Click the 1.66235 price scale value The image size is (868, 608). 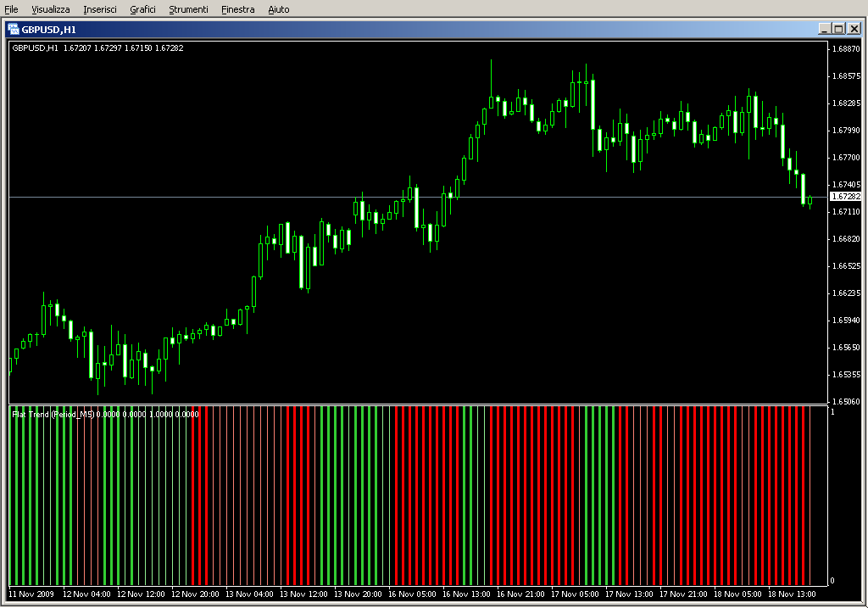(x=846, y=293)
